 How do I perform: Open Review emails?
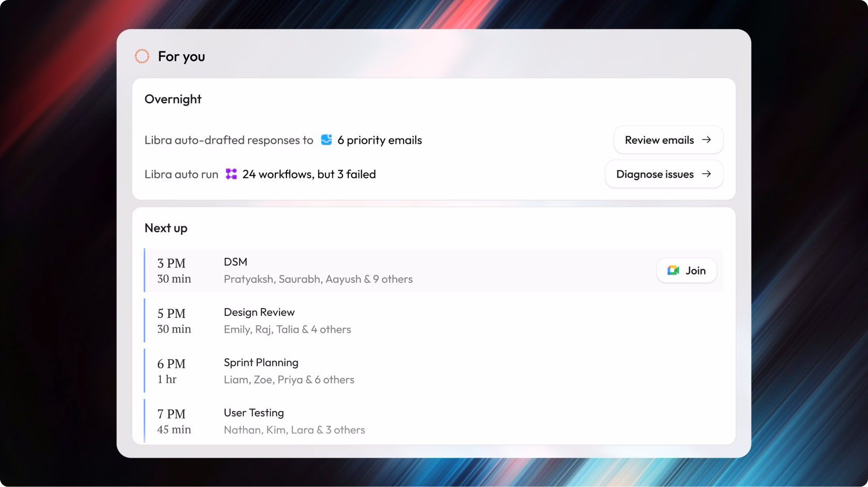click(669, 140)
